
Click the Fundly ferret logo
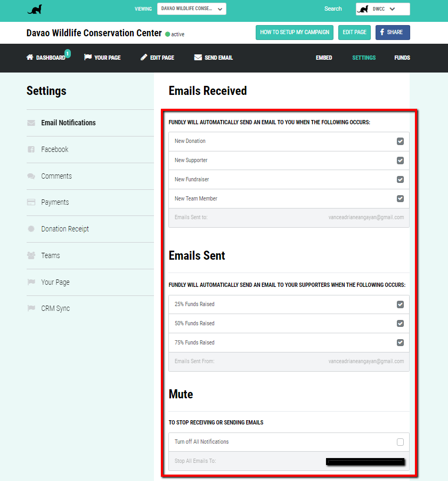pos(35,9)
